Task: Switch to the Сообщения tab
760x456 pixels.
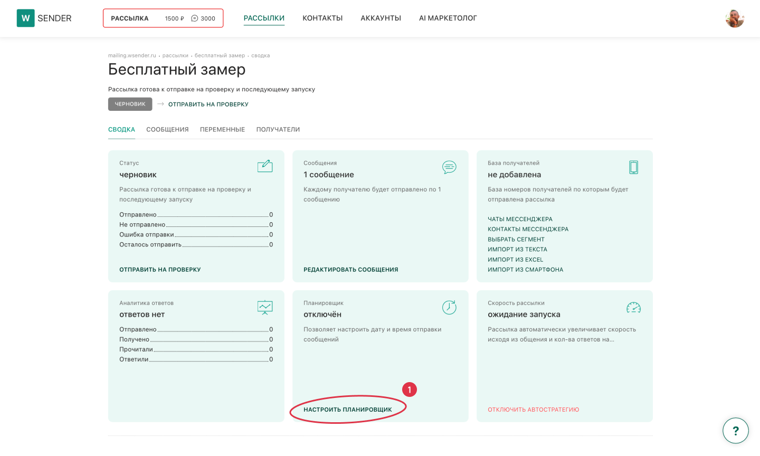Action: (x=167, y=129)
